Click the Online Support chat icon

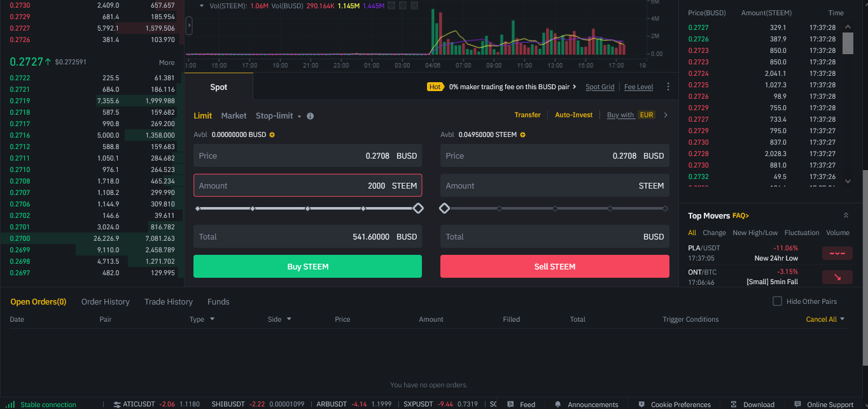pyautogui.click(x=797, y=405)
